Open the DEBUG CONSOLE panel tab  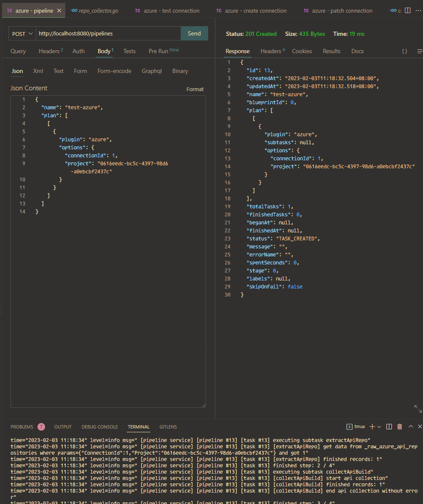pyautogui.click(x=99, y=427)
